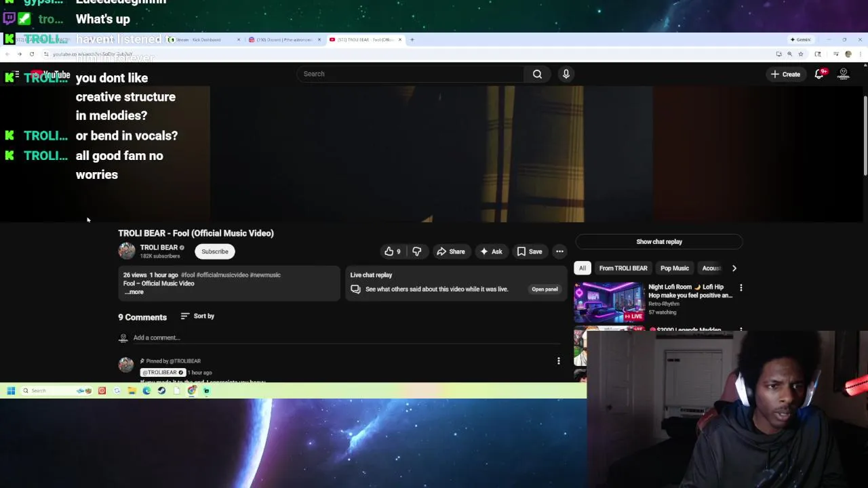Open TROLI BEAR channel avatar

pos(126,251)
